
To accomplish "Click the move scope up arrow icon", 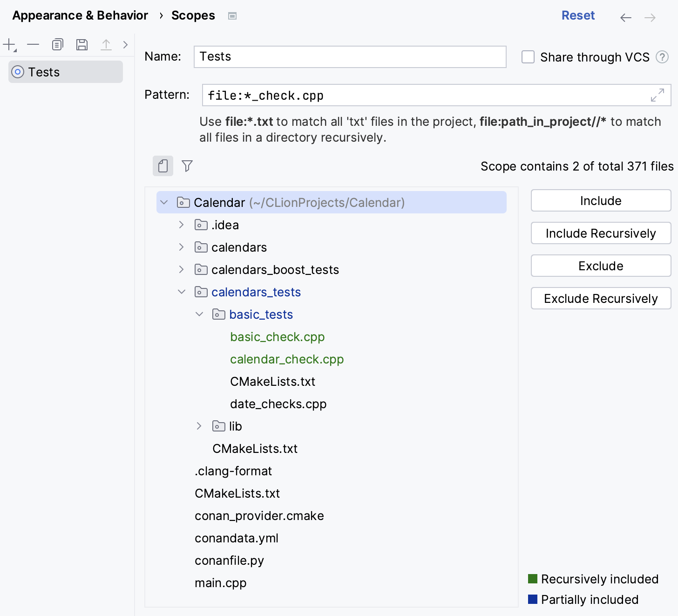I will (106, 45).
